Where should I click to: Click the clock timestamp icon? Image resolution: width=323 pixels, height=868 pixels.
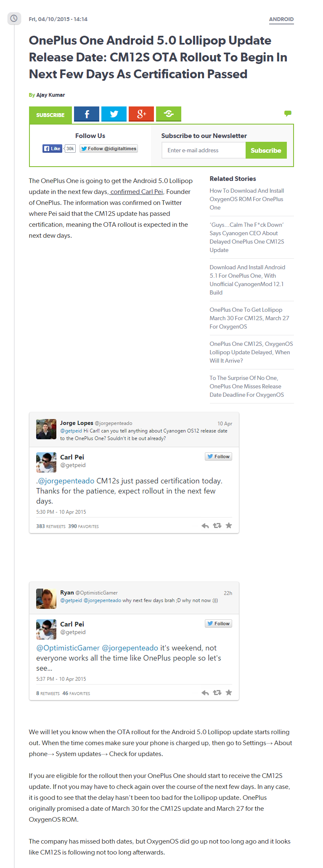coord(14,19)
